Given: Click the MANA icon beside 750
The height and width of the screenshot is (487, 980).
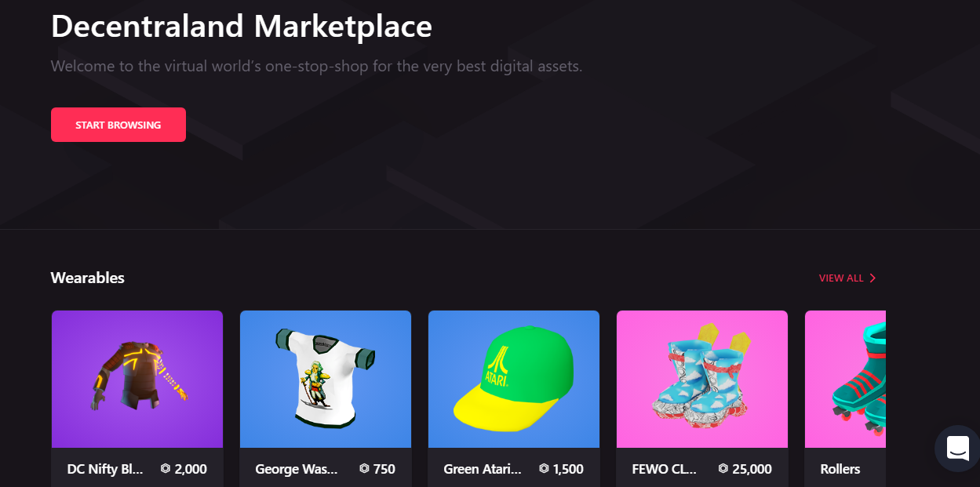Looking at the screenshot, I should [x=364, y=469].
